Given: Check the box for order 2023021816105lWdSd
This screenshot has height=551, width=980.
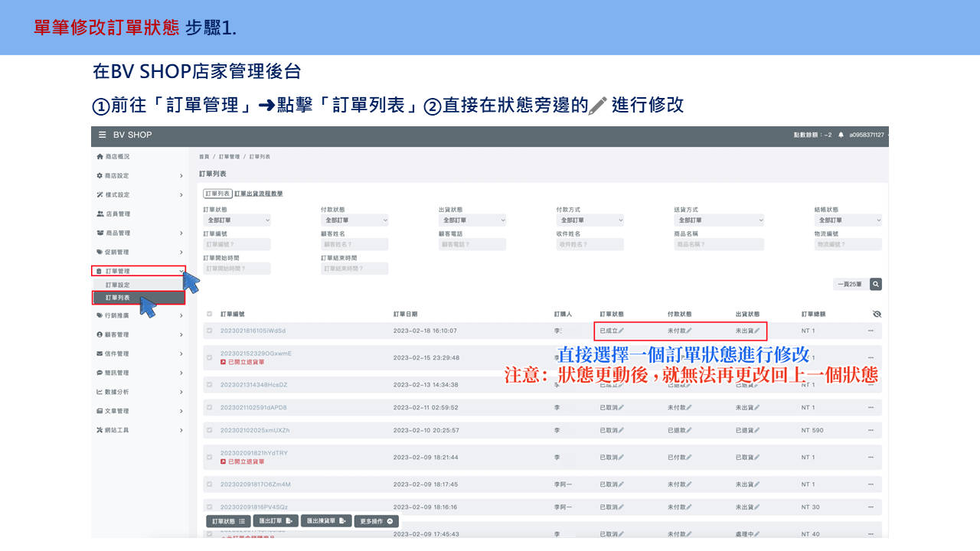Looking at the screenshot, I should pyautogui.click(x=210, y=331).
